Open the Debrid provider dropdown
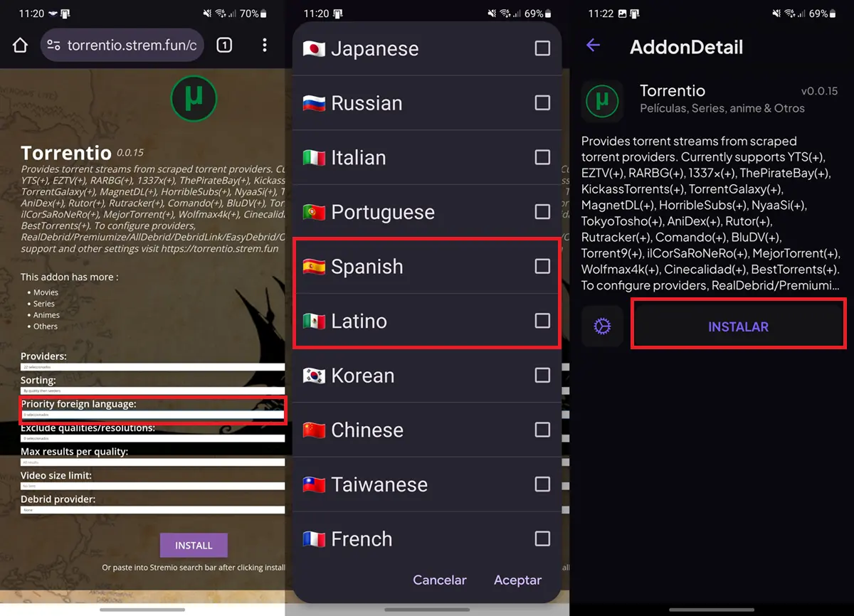 coord(152,510)
